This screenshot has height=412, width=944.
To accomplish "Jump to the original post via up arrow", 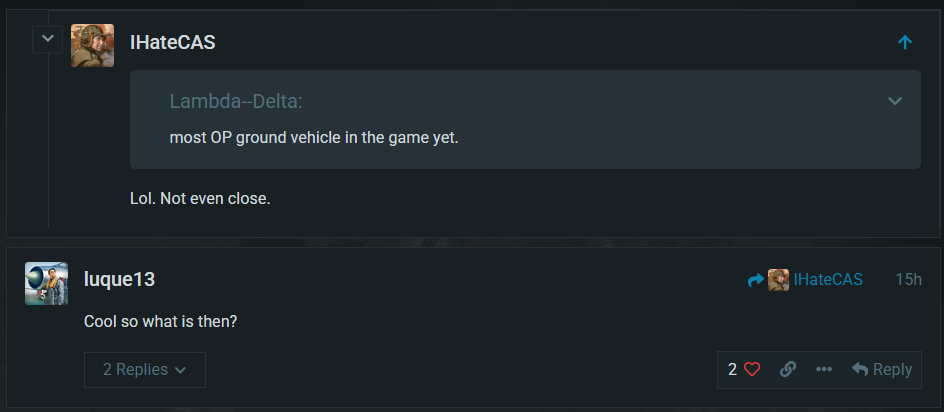I will [x=905, y=42].
